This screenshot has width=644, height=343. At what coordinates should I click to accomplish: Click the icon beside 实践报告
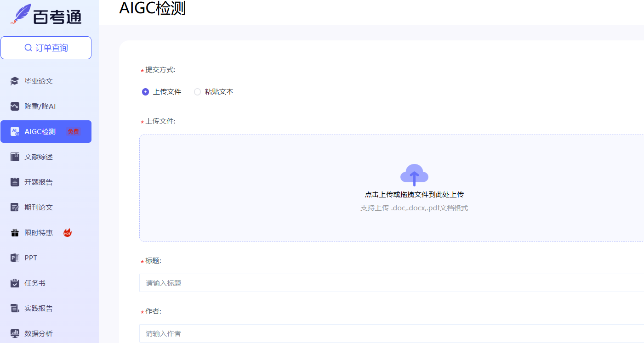(x=15, y=309)
